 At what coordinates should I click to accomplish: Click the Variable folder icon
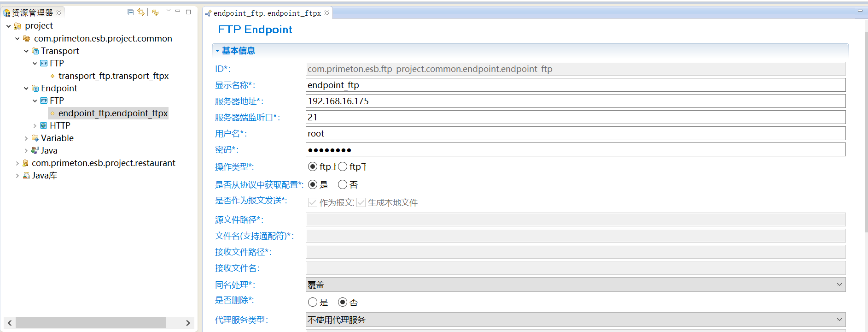[35, 138]
